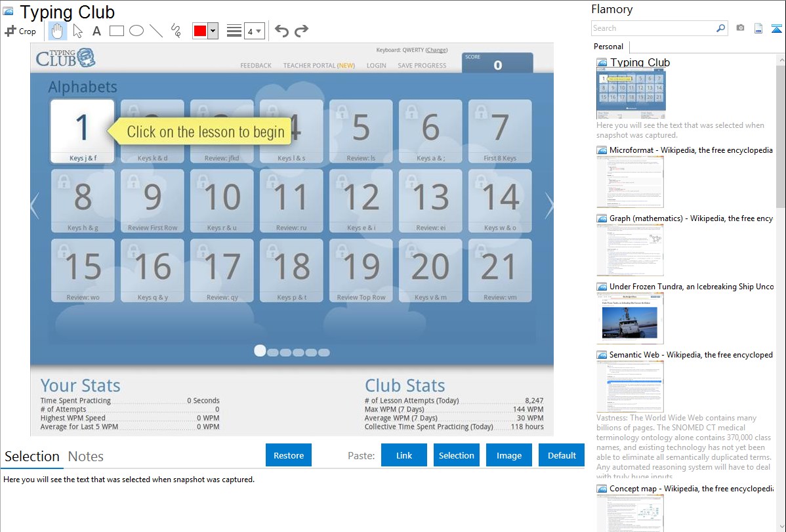Click the first white pagination dot
The height and width of the screenshot is (532, 786).
pyautogui.click(x=260, y=350)
